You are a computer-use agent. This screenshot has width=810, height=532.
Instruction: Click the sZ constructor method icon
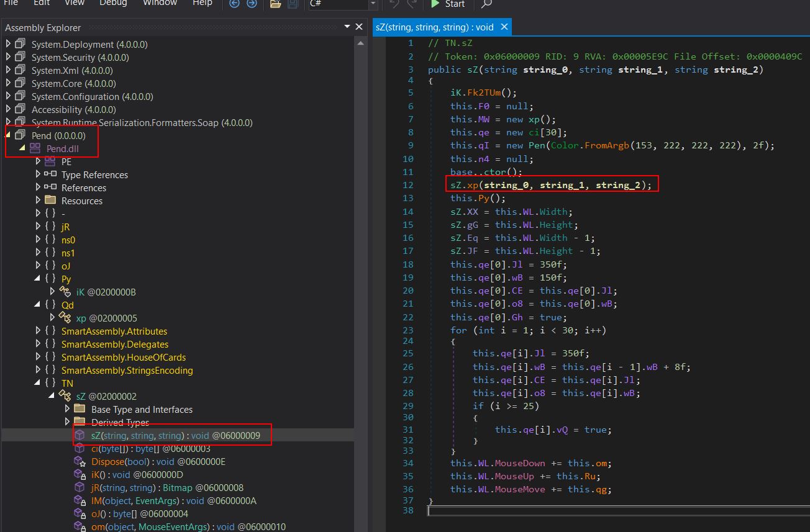click(x=80, y=436)
